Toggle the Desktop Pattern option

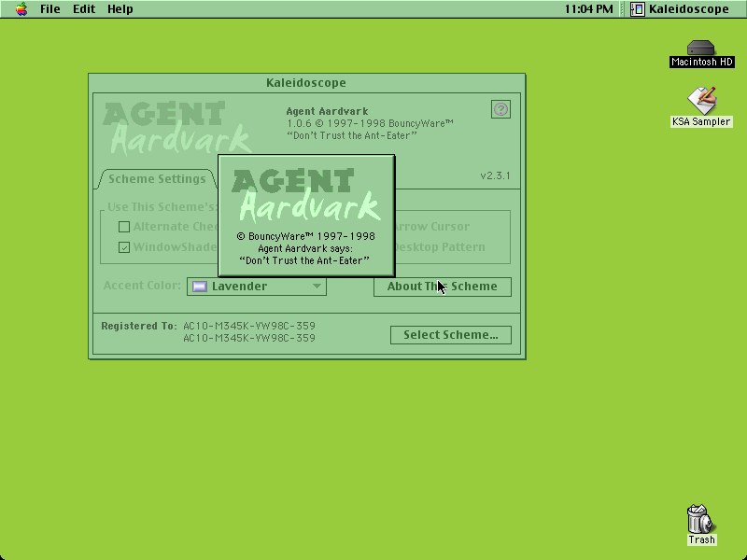[x=439, y=247]
